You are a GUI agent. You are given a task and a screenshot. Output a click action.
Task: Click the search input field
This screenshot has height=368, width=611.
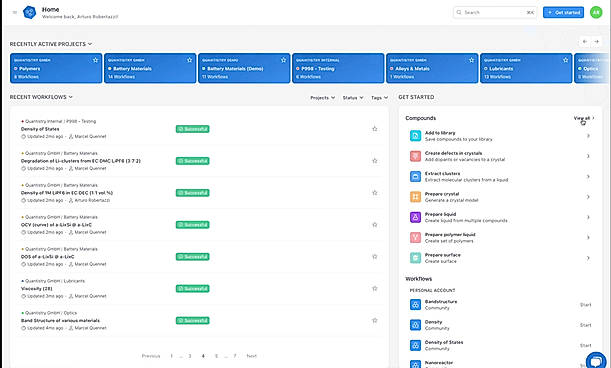495,12
